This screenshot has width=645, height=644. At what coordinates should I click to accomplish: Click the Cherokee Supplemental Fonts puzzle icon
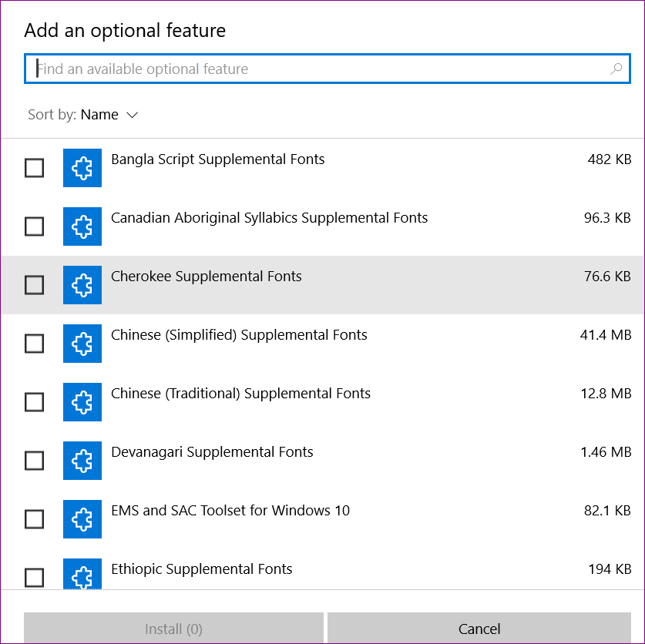(x=82, y=285)
